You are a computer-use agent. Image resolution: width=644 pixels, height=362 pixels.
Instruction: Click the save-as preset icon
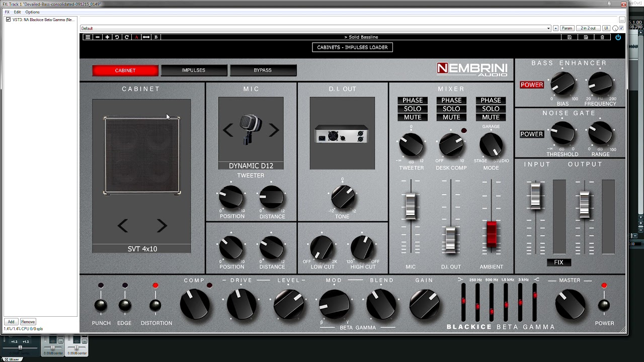[x=586, y=37]
